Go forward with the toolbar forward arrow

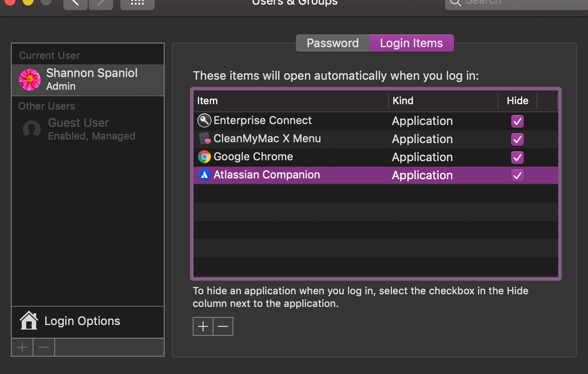coord(101,4)
